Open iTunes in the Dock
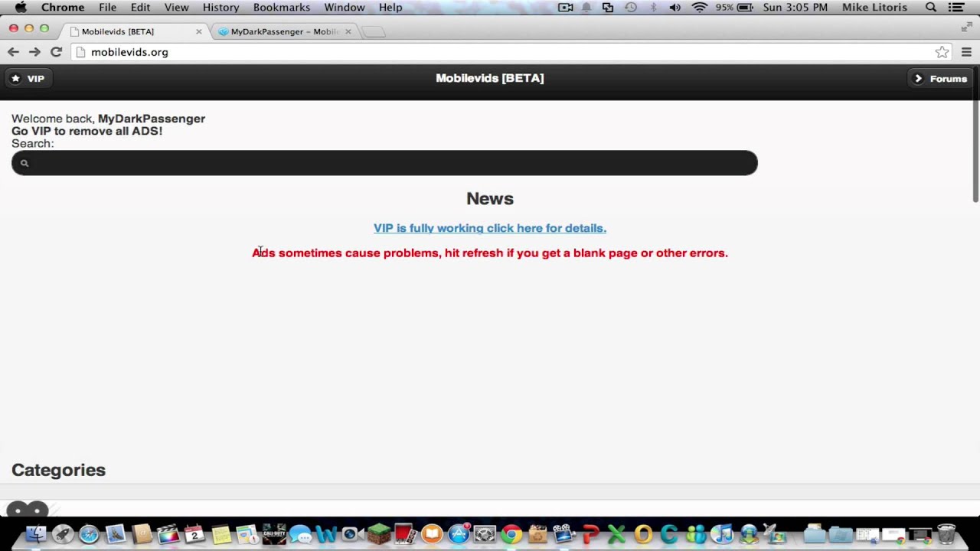The height and width of the screenshot is (551, 980). click(722, 533)
